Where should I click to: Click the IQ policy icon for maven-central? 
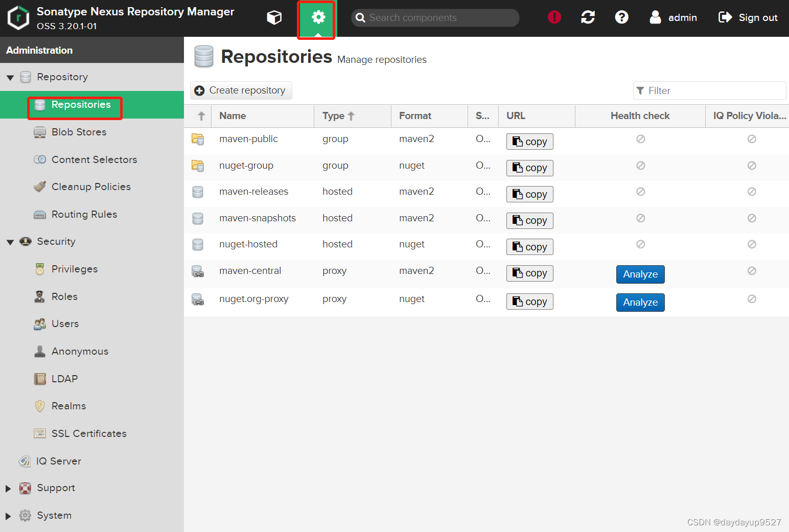coord(752,271)
